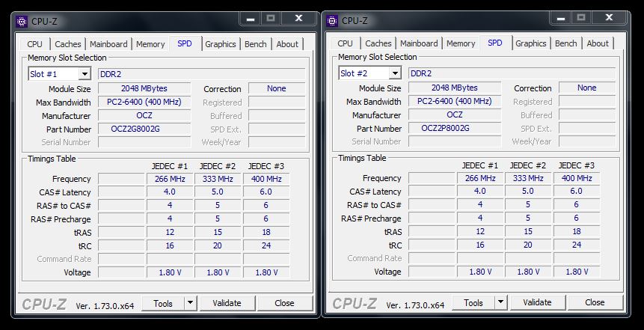Image resolution: width=644 pixels, height=330 pixels.
Task: Click empty Week/Year field in Slot #2 window
Action: coord(587,141)
